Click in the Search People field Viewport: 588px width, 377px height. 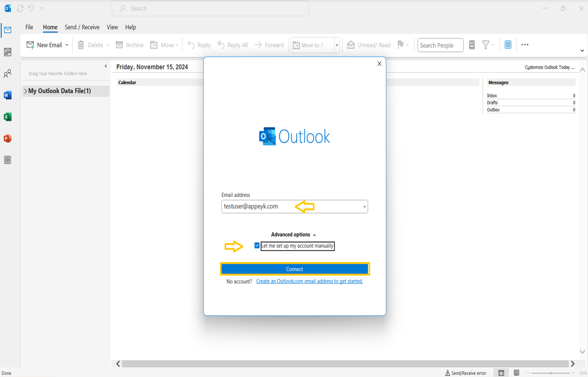click(440, 45)
